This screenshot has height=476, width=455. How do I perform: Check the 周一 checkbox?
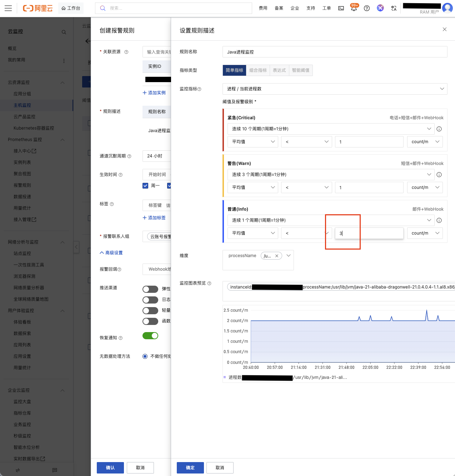coord(145,185)
